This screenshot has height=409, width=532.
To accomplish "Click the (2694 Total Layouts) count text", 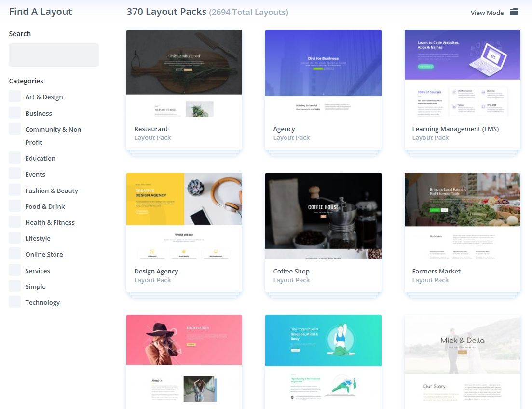I will pos(249,12).
